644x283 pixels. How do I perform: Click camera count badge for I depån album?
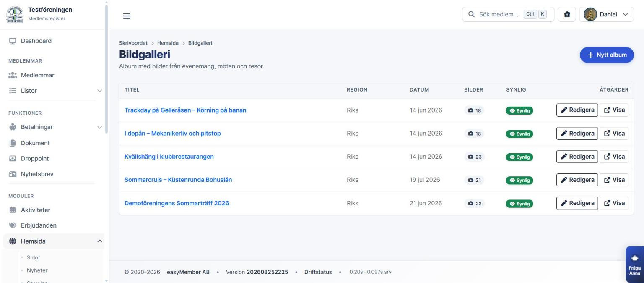click(474, 134)
